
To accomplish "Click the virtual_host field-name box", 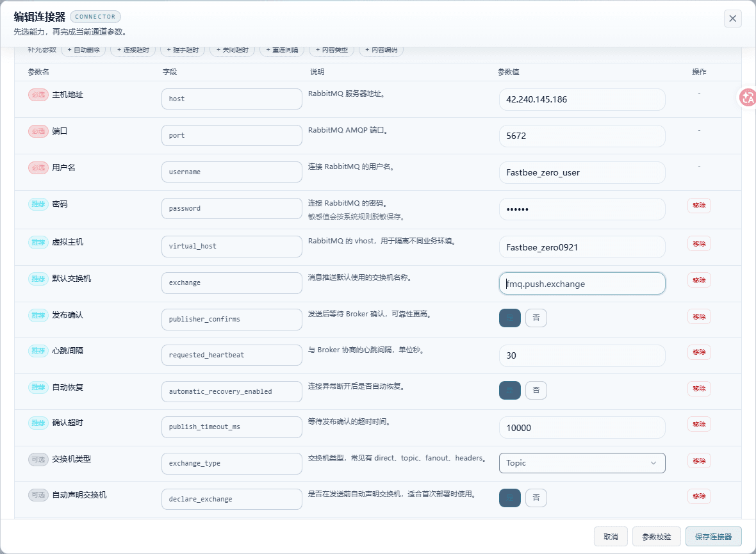I will pos(232,247).
